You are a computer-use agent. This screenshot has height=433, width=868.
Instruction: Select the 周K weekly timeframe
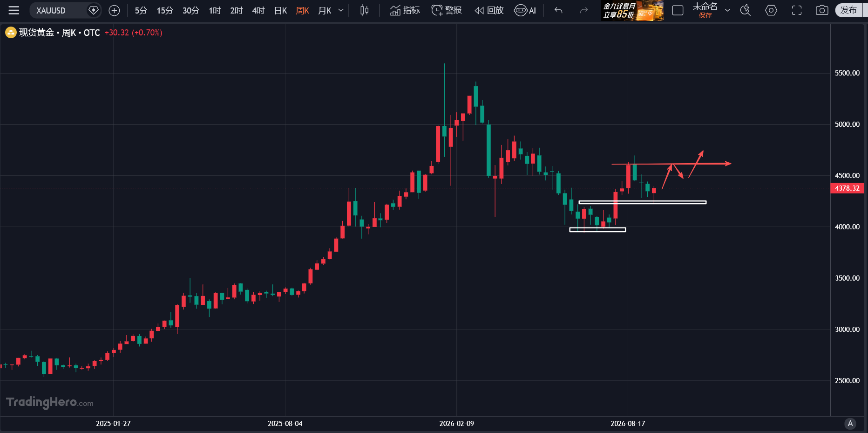coord(303,10)
